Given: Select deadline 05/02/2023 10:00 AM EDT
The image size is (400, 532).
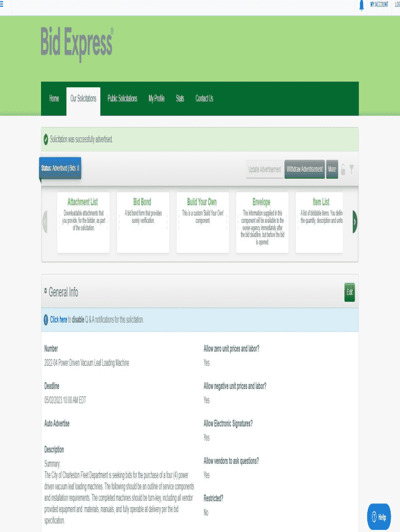Looking at the screenshot, I should [x=65, y=401].
